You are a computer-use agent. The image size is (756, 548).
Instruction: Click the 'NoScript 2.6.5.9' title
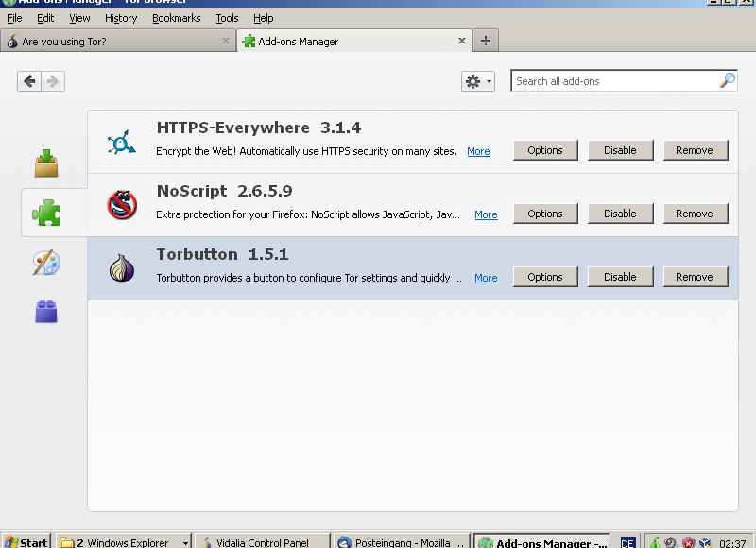tap(225, 192)
